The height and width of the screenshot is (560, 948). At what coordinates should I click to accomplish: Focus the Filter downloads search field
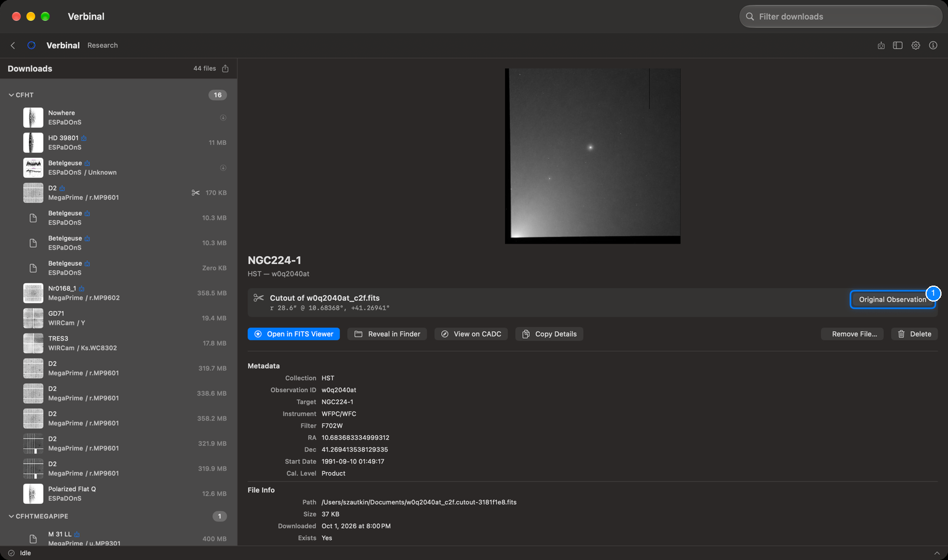pyautogui.click(x=840, y=17)
